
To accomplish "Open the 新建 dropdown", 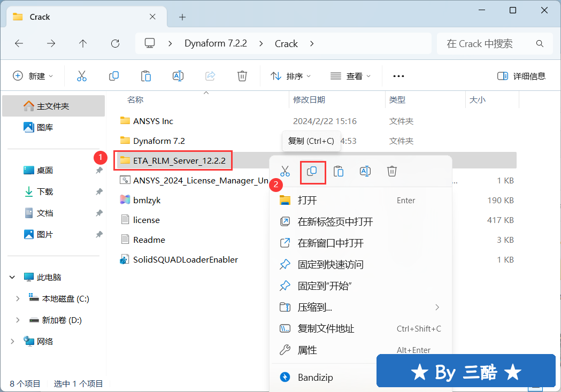I will pyautogui.click(x=33, y=76).
